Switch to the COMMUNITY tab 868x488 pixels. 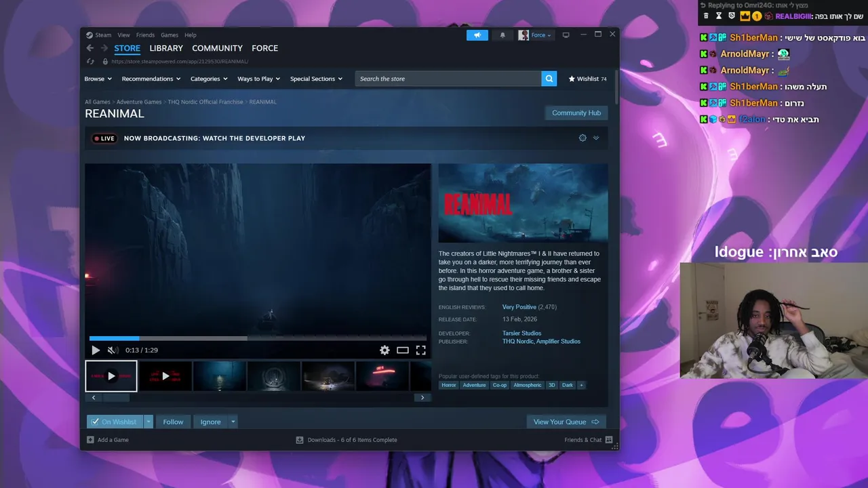[x=217, y=48]
